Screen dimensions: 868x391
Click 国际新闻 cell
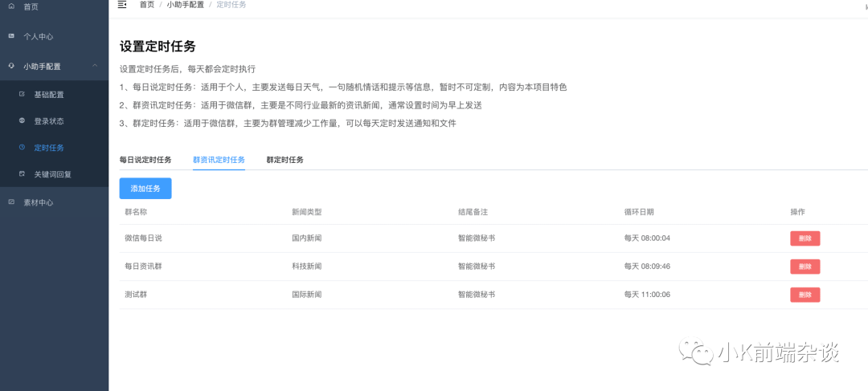point(307,295)
